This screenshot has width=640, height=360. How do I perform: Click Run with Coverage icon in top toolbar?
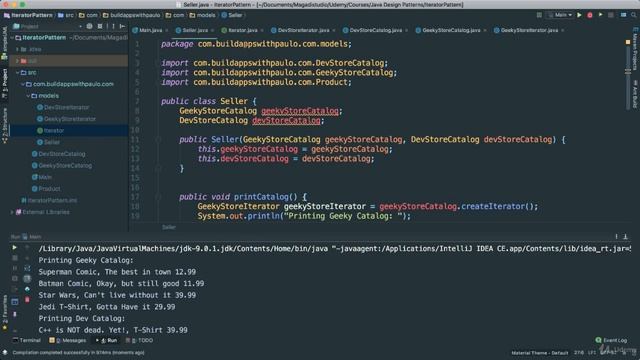pos(600,15)
